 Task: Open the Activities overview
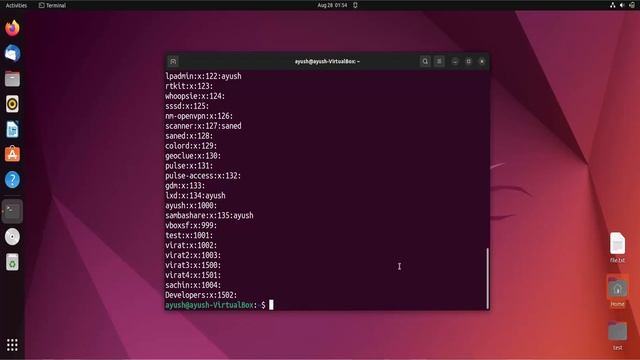(16, 5)
